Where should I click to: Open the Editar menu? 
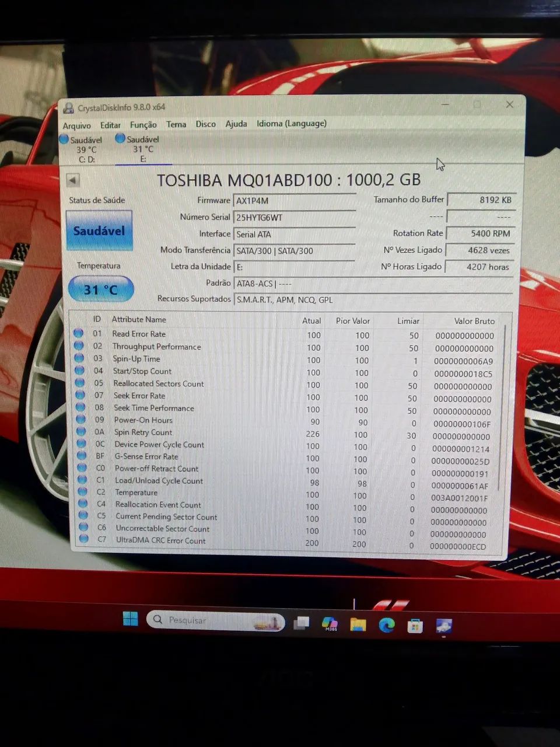coord(110,125)
